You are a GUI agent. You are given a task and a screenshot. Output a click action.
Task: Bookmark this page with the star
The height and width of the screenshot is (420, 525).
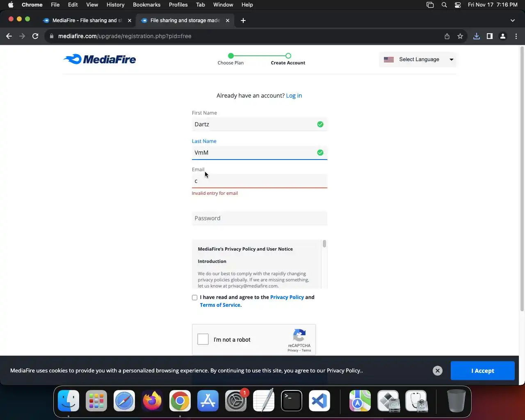click(x=460, y=36)
